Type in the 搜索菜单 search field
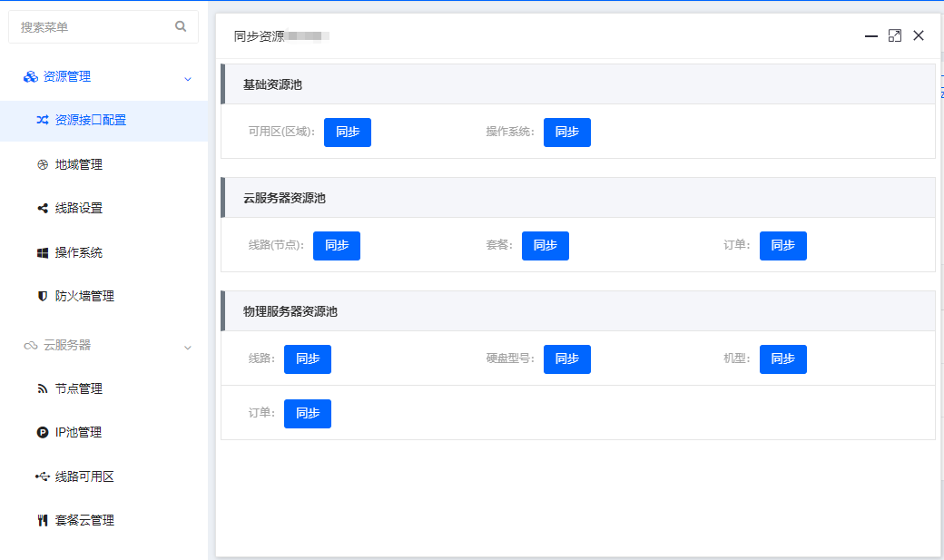 coord(91,27)
